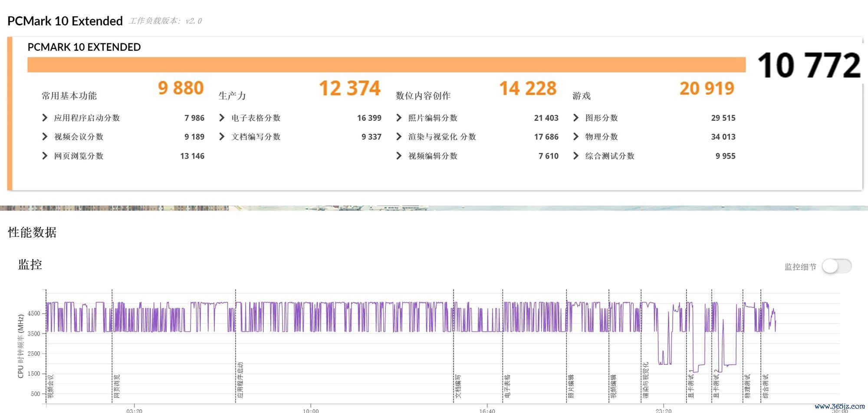
Task: Expand the 渲染与视觉化 分数 row chevron
Action: coord(399,137)
